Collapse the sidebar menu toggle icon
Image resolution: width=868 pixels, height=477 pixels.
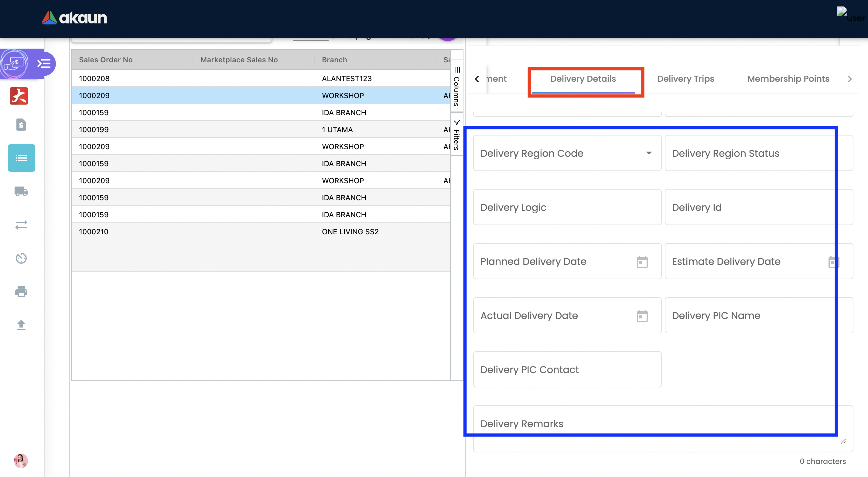pyautogui.click(x=44, y=63)
